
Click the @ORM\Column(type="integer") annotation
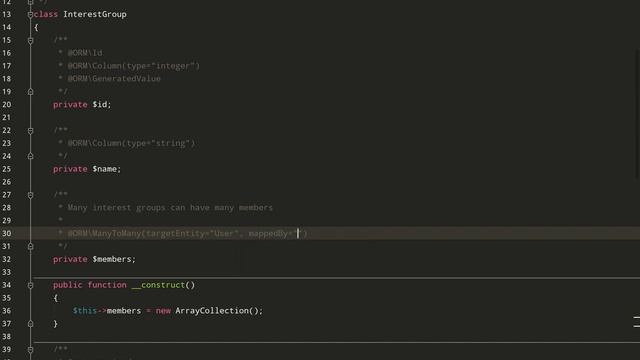pyautogui.click(x=134, y=66)
